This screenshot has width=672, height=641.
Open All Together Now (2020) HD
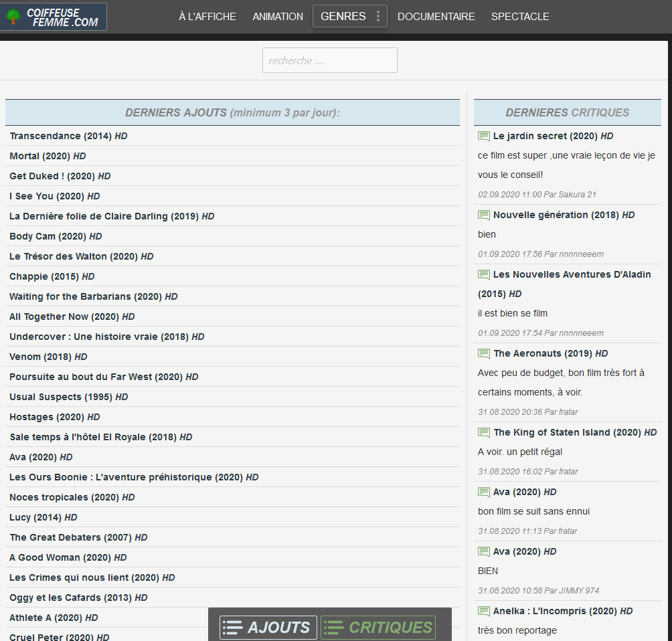[72, 317]
